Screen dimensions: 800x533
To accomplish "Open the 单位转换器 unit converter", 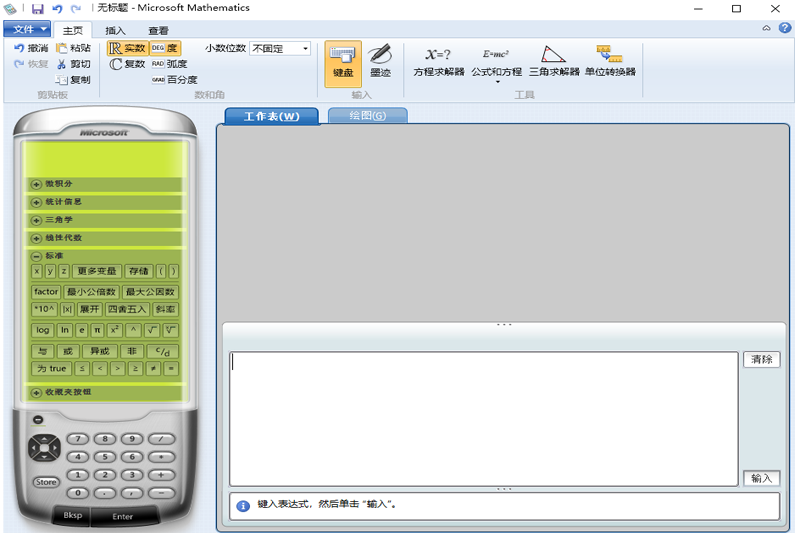I will 610,61.
